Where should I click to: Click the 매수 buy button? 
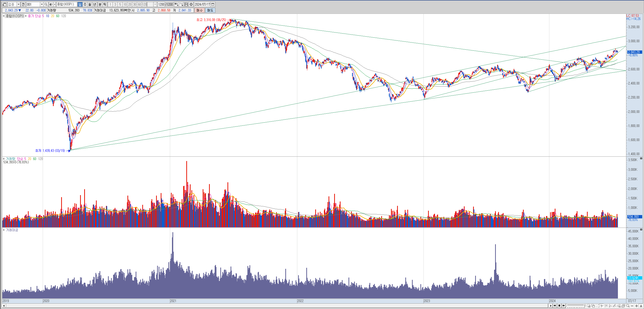pos(199,10)
